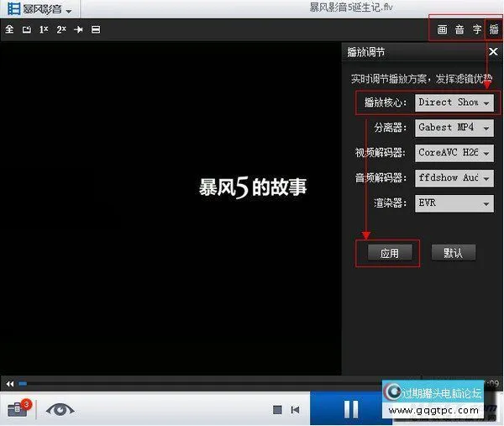The width and height of the screenshot is (504, 426).
Task: Expand the 音频解码器 ffdshow dropdown
Action: [454, 178]
